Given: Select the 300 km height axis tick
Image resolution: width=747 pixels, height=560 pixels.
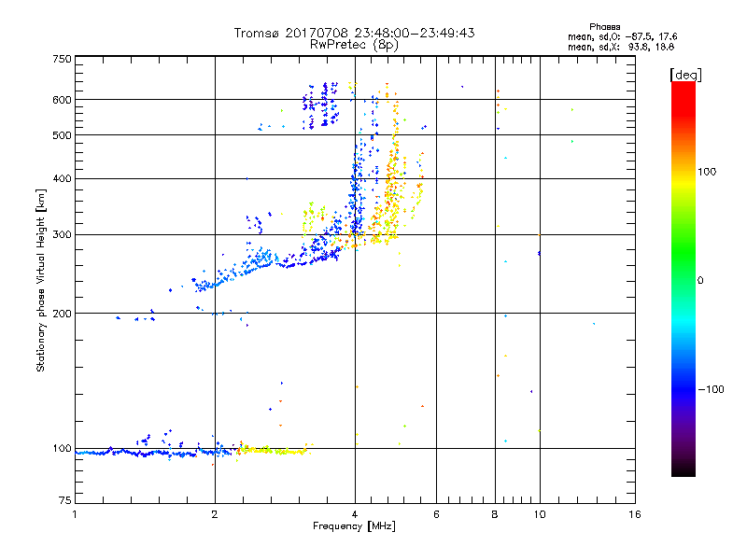Looking at the screenshot, I should click(62, 234).
